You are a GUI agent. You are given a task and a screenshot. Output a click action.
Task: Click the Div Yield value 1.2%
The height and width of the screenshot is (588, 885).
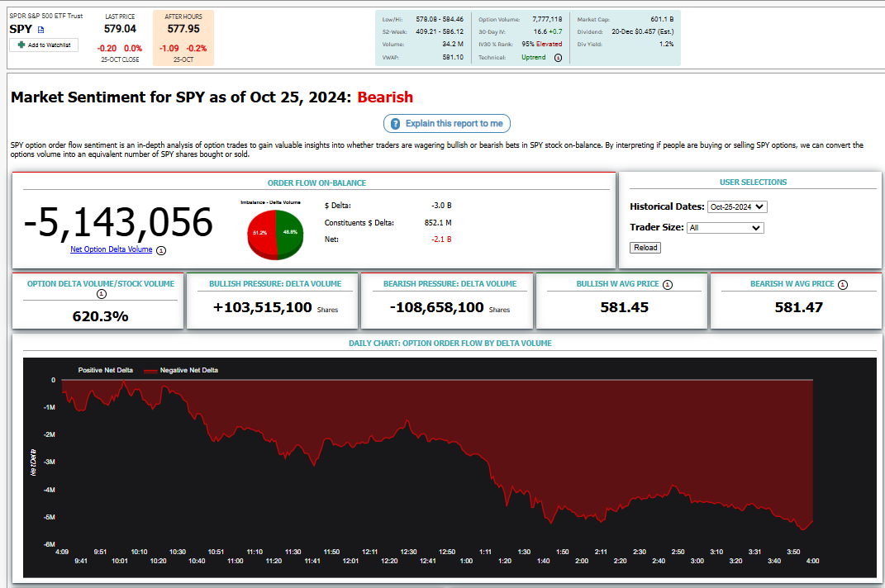[667, 44]
